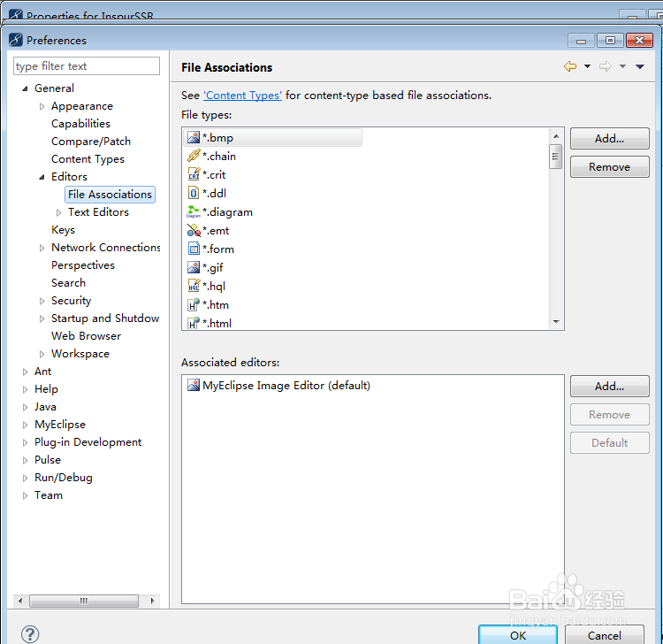This screenshot has width=663, height=644.
Task: Select Keys in the tree
Action: [63, 230]
